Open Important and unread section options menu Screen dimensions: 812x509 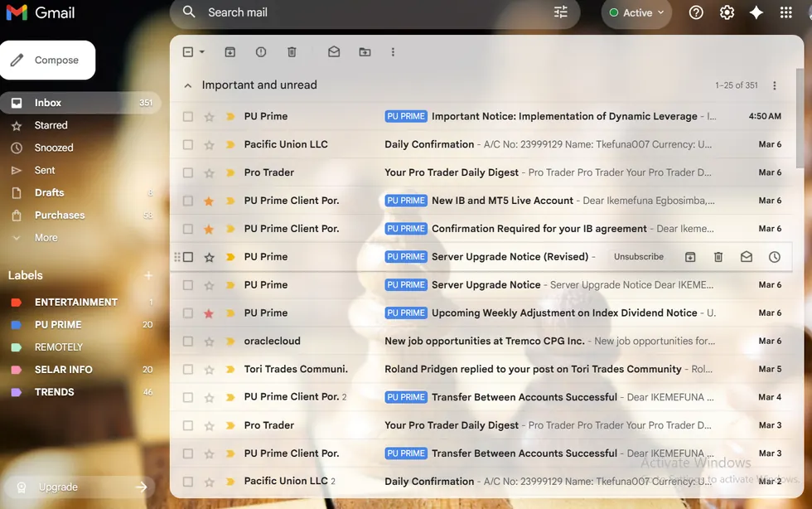(775, 85)
